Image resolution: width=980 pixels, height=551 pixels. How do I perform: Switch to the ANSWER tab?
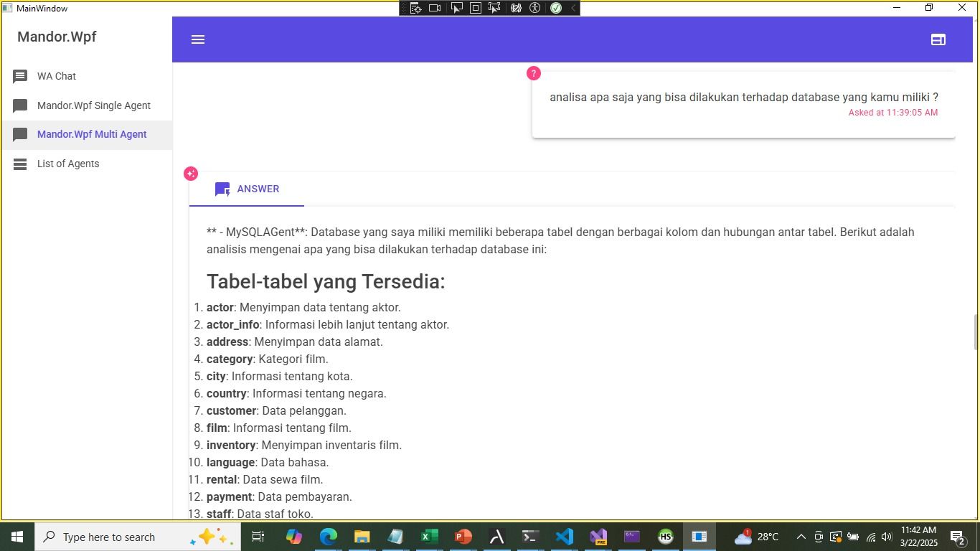tap(247, 189)
